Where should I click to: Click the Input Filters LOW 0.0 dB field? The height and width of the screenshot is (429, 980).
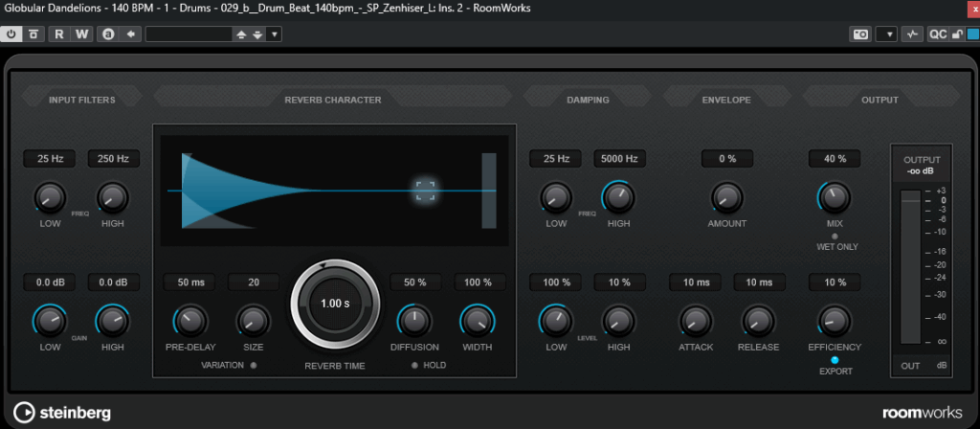(x=50, y=282)
